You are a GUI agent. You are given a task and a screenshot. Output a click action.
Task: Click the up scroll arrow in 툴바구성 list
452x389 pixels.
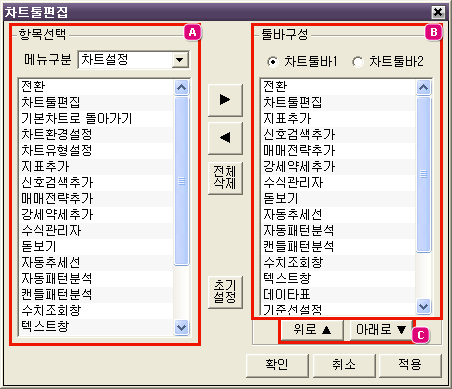pyautogui.click(x=424, y=87)
